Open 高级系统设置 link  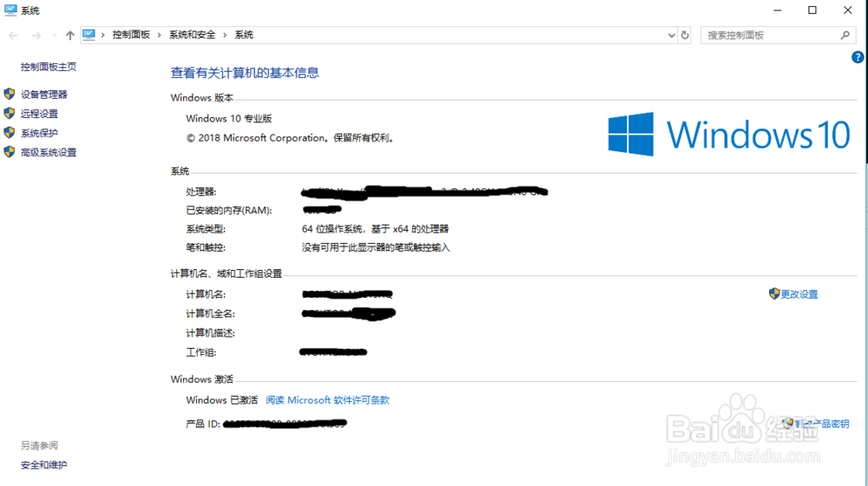coord(49,153)
